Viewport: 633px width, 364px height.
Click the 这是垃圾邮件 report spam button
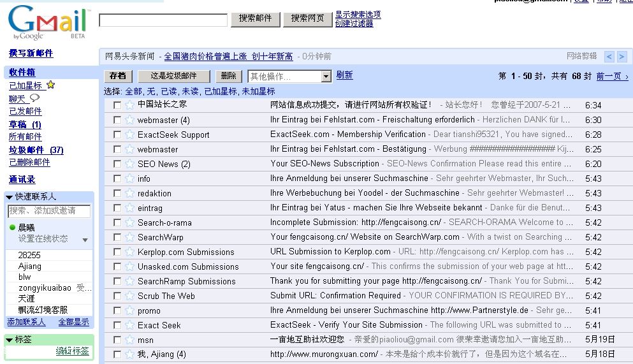[174, 76]
